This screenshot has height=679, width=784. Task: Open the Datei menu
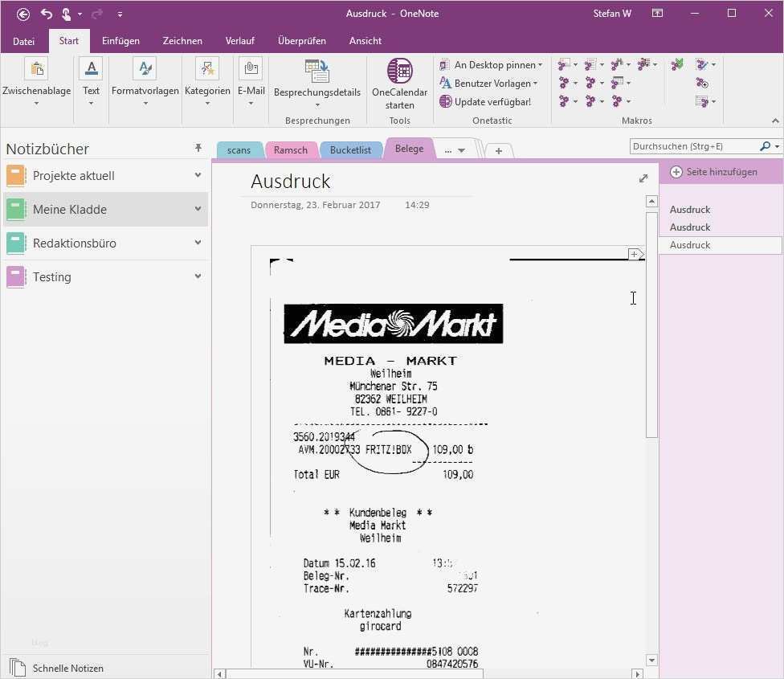[23, 41]
